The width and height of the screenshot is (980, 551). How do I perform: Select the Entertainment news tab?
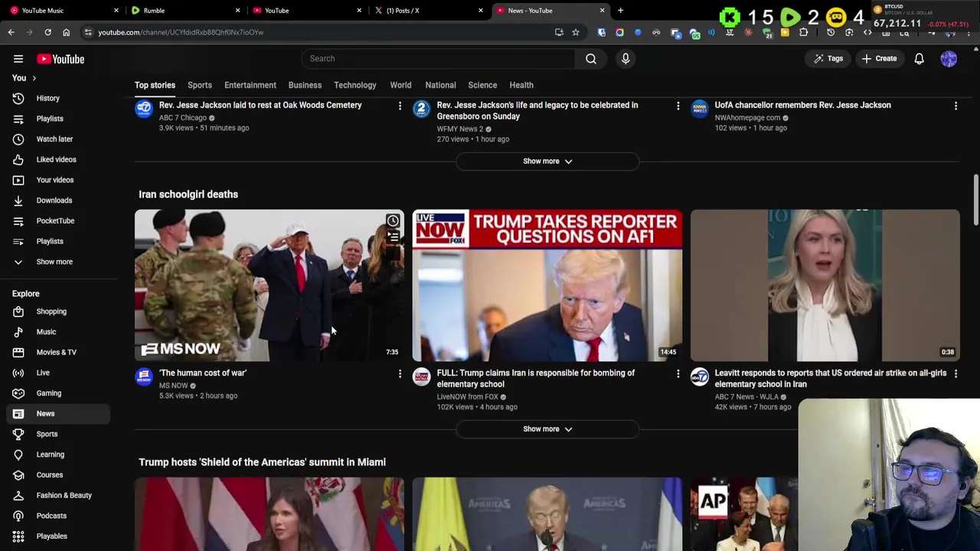point(250,85)
